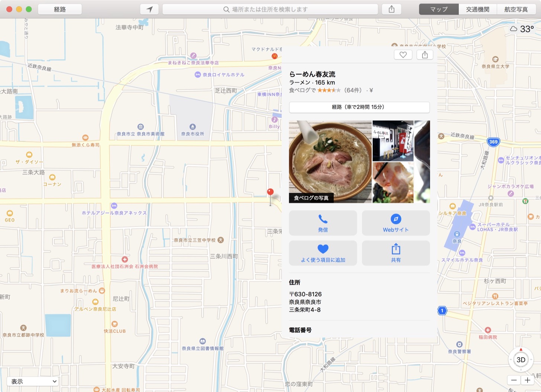Add place to favorites with heart outline icon

[403, 55]
